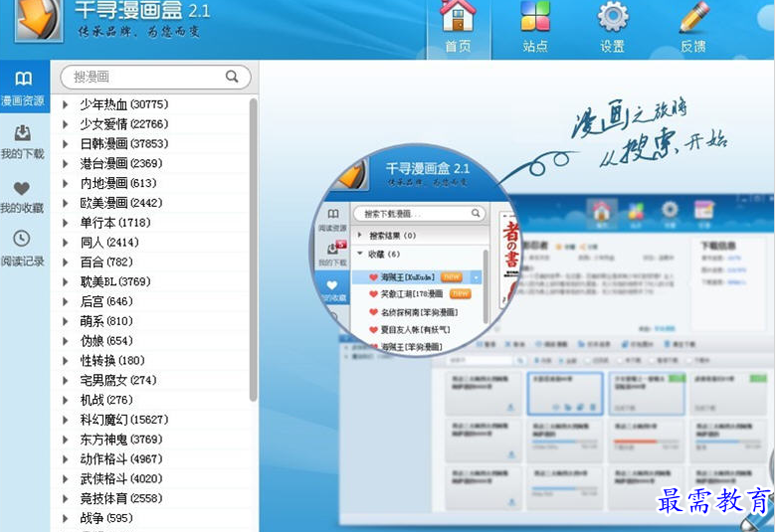The image size is (779, 532).
Task: Open the 首页 home tab
Action: click(x=458, y=28)
